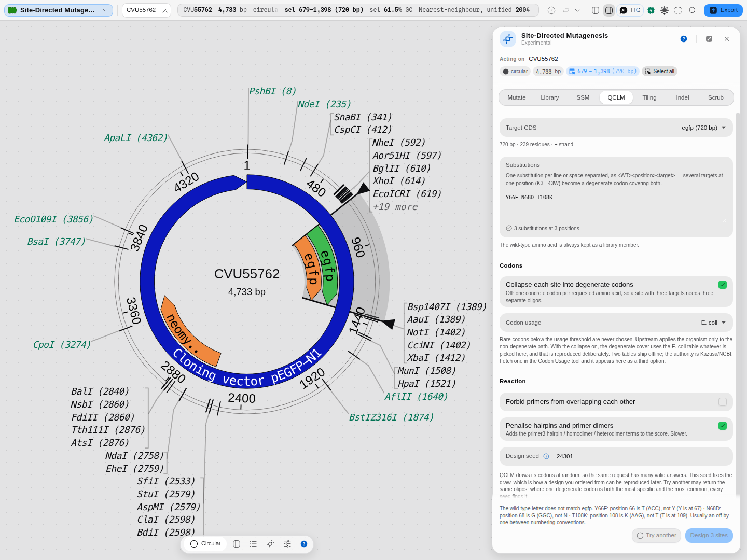Click the Try another button
This screenshot has width=747, height=560.
(656, 536)
